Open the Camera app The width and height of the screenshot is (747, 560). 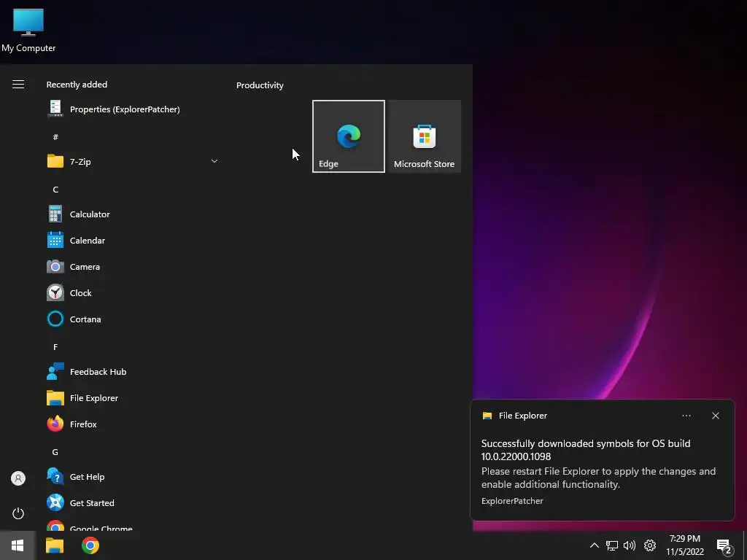133,267
